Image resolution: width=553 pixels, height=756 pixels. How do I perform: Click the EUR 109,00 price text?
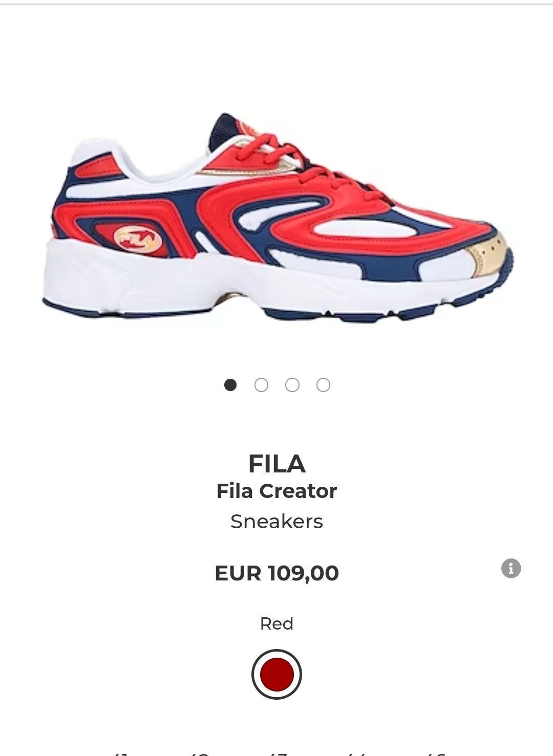pyautogui.click(x=276, y=573)
